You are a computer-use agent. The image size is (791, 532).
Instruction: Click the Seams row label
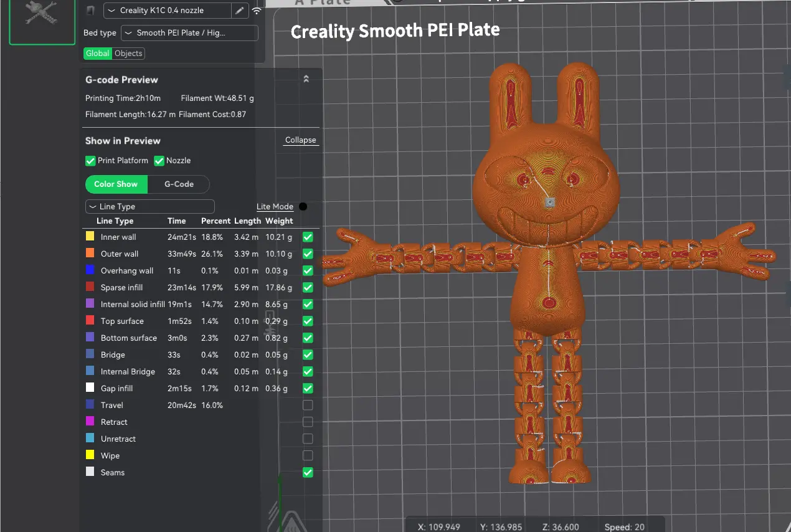tap(113, 472)
